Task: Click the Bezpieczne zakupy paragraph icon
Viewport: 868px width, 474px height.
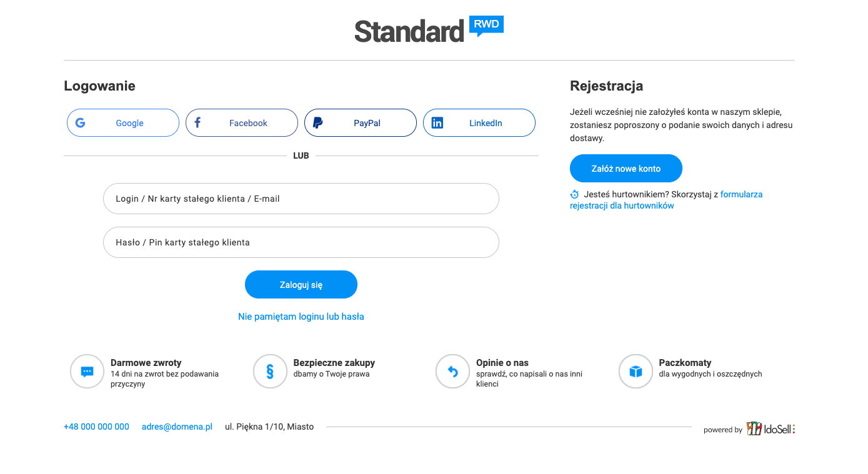Action: [x=270, y=371]
